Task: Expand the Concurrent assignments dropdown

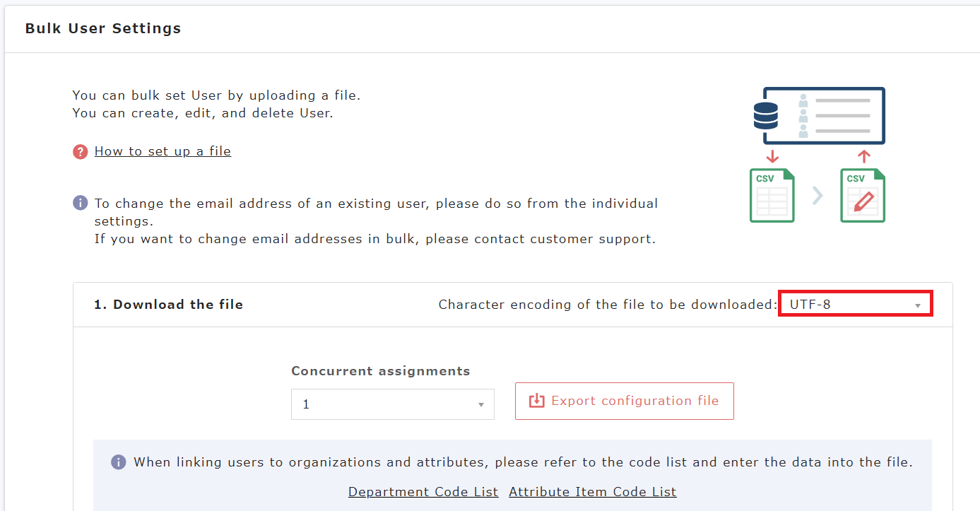Action: (392, 404)
